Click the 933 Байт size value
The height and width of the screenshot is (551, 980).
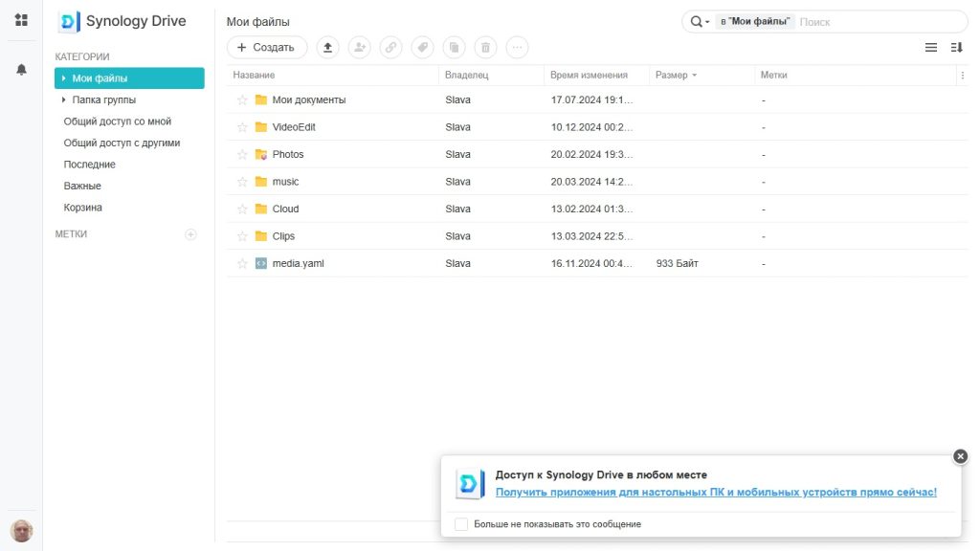coord(677,264)
